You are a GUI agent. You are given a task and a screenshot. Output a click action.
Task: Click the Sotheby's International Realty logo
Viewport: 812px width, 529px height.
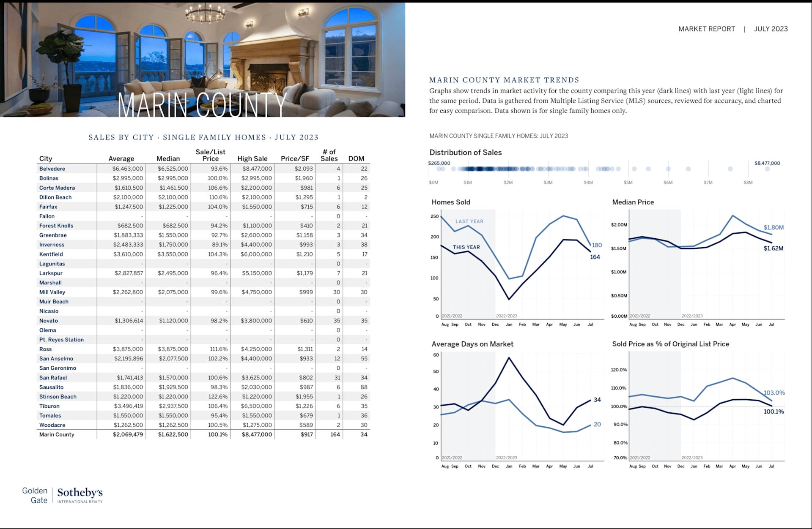pos(80,495)
